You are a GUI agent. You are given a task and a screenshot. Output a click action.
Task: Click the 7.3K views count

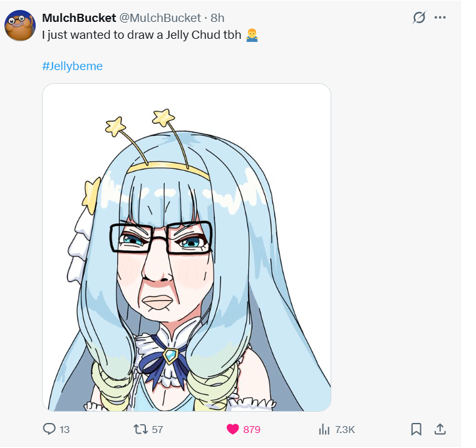click(345, 429)
